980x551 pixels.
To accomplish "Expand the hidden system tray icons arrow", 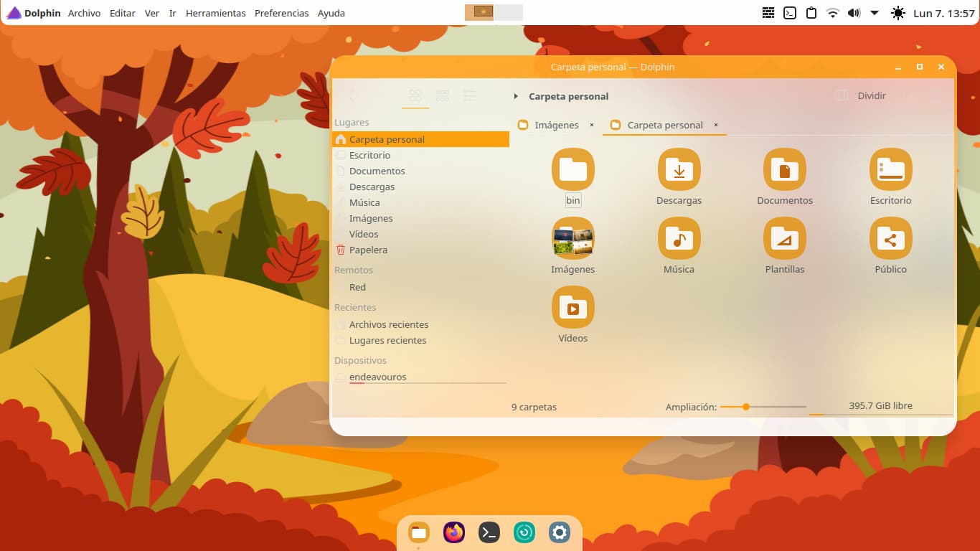I will (x=875, y=13).
